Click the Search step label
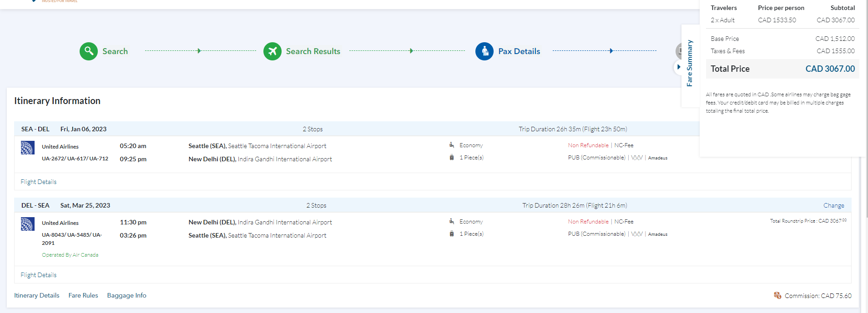 coord(115,51)
